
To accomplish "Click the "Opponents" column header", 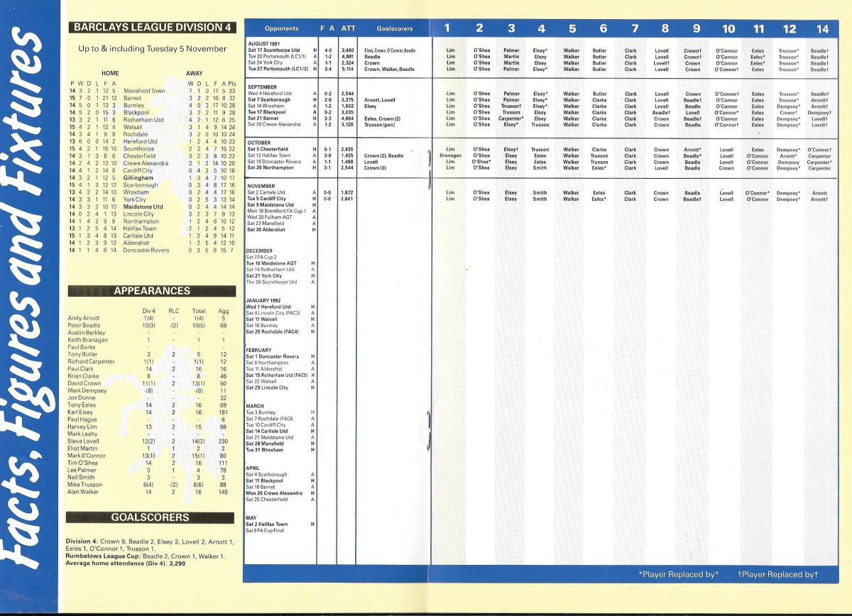I will pos(281,28).
